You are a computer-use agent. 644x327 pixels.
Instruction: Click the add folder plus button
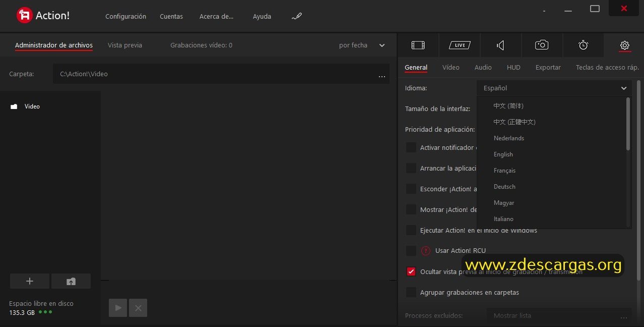click(x=30, y=281)
